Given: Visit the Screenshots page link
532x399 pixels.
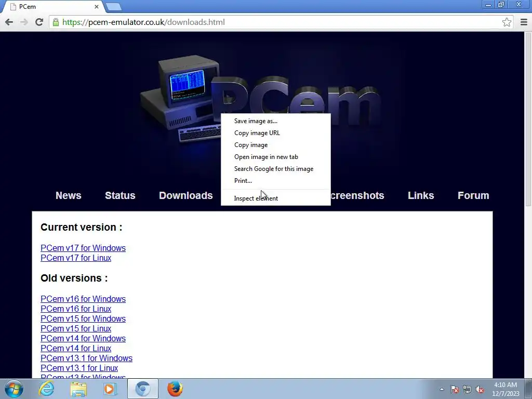Looking at the screenshot, I should (357, 195).
